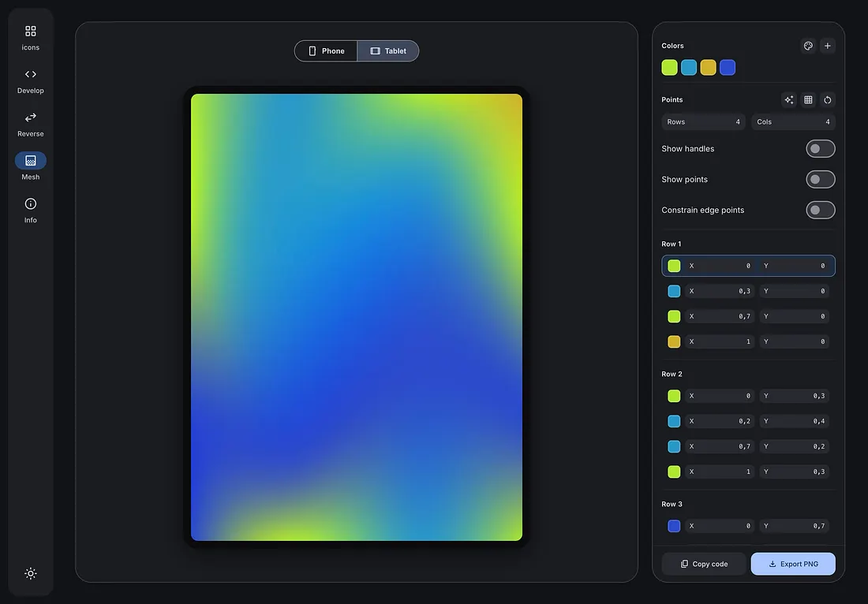Open color swatch of Row 2 point Y 0,4
Viewport: 868px width, 604px height.
(x=674, y=422)
